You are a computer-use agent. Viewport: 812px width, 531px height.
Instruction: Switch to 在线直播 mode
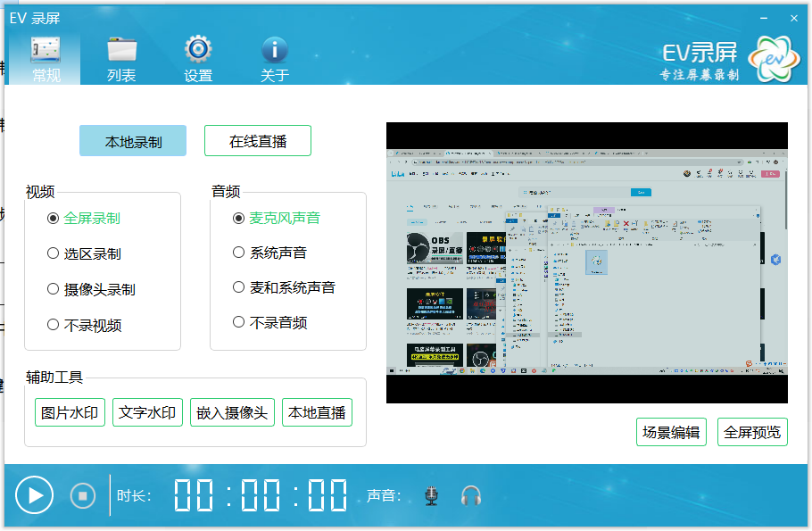[x=258, y=141]
